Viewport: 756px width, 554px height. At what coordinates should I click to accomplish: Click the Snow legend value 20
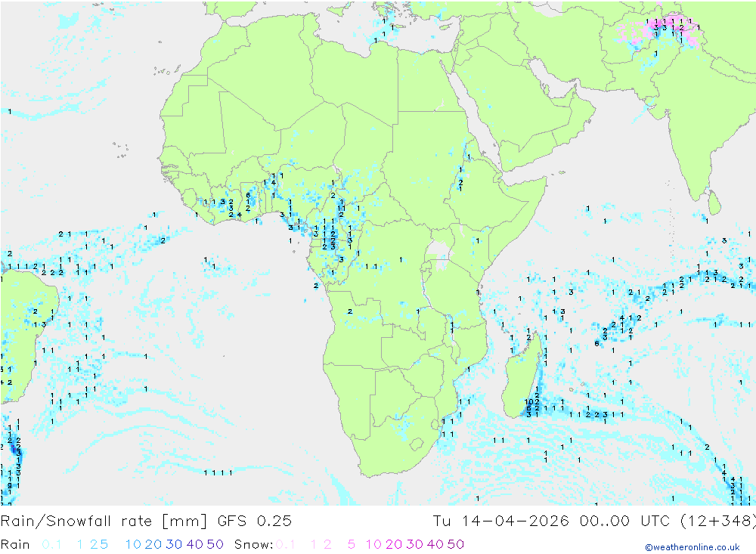click(394, 544)
